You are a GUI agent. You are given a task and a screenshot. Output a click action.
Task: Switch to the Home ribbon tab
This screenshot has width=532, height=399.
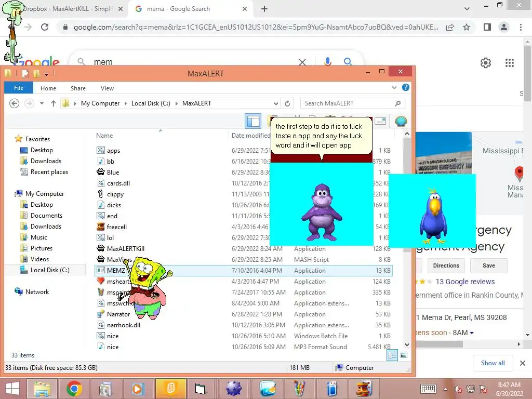[x=48, y=88]
